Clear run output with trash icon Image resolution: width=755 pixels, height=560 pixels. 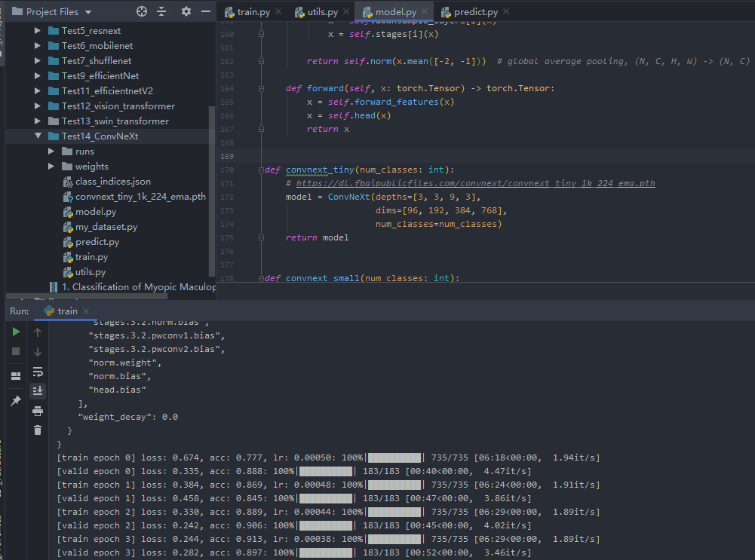click(38, 430)
